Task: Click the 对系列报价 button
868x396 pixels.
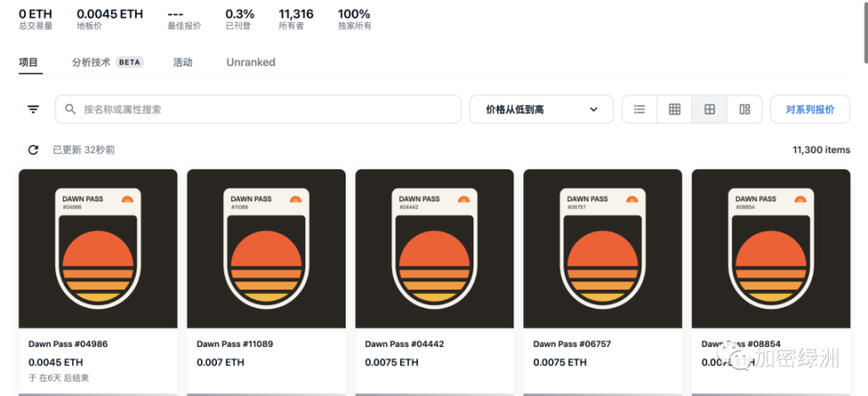Action: [x=810, y=109]
